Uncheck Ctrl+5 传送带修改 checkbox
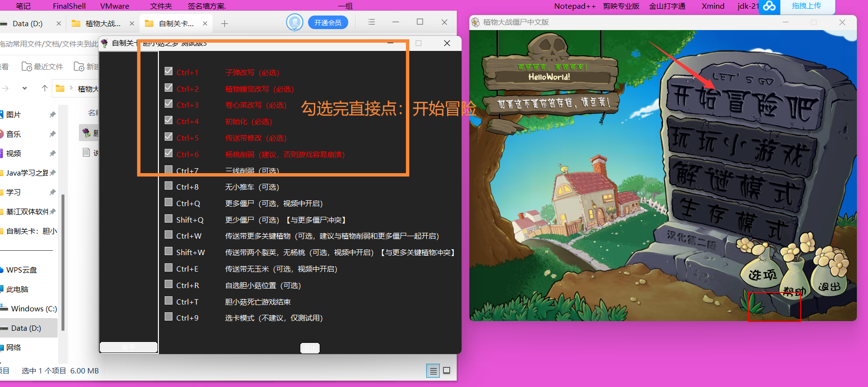This screenshot has width=868, height=387. click(169, 137)
